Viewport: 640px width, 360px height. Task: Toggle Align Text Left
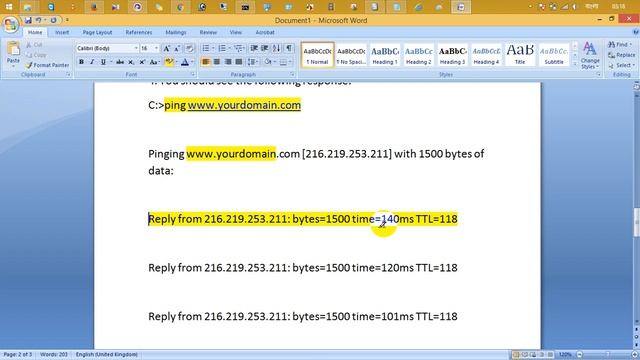pos(206,62)
